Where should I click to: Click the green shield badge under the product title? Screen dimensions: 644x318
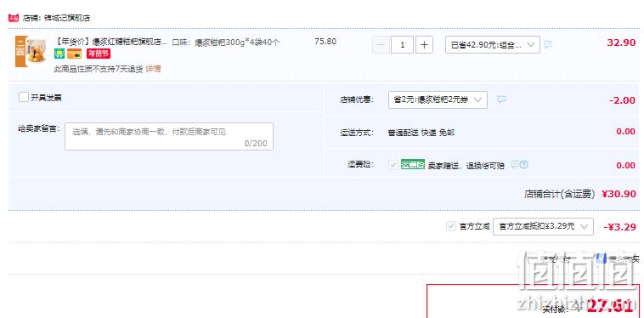59,54
